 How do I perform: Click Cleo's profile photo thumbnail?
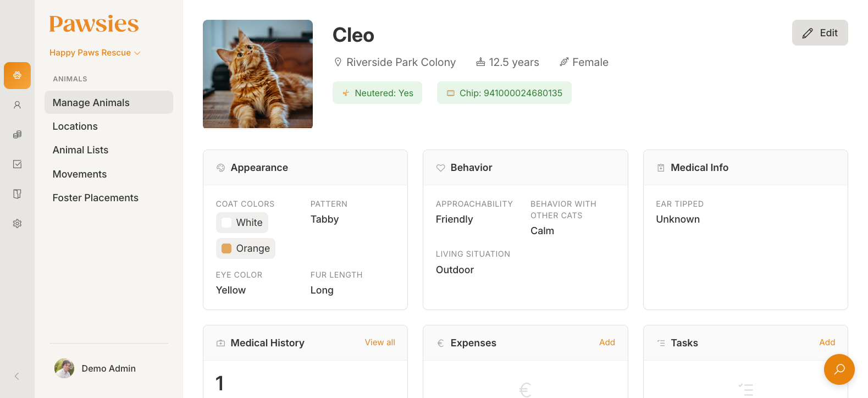tap(257, 74)
